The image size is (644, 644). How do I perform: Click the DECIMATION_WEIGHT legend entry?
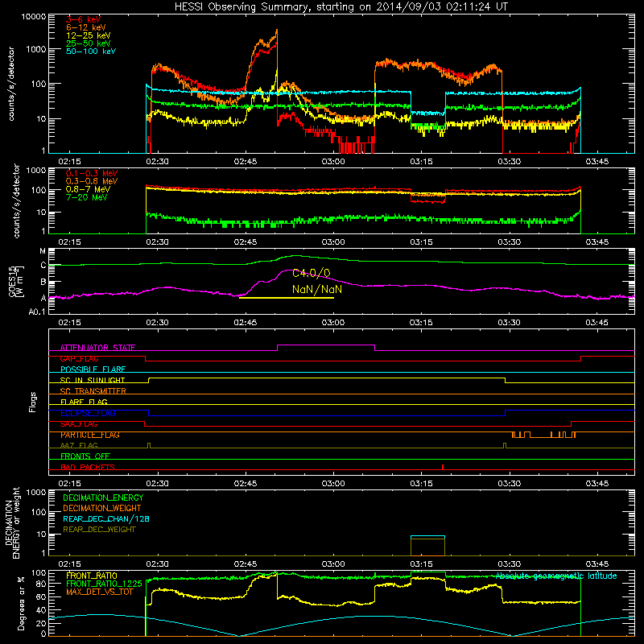click(x=102, y=508)
